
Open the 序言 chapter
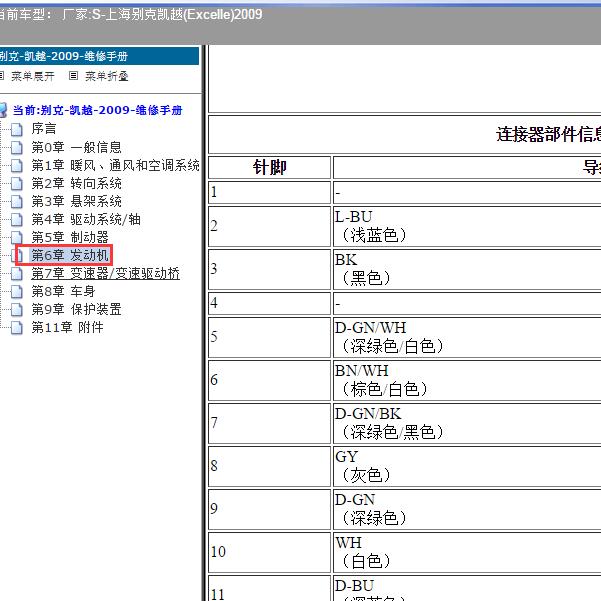(x=44, y=129)
